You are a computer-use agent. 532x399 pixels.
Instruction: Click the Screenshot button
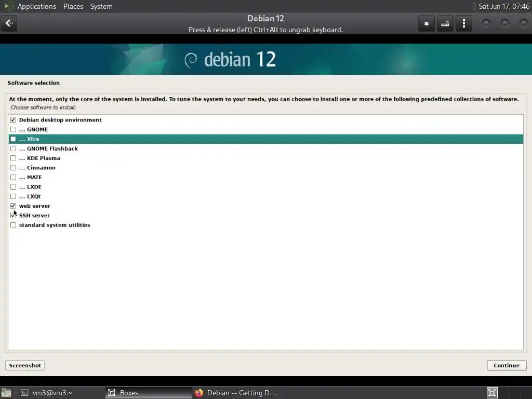[x=25, y=365]
